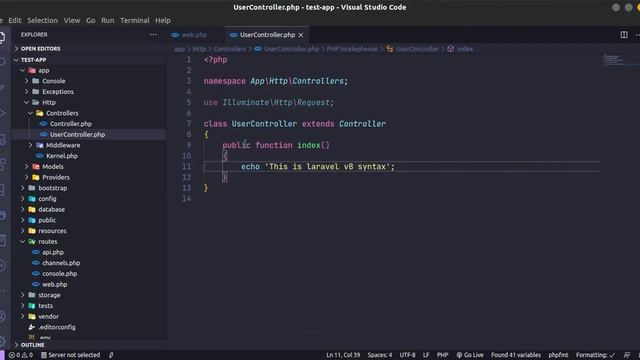Expand the tests folder

89,306
